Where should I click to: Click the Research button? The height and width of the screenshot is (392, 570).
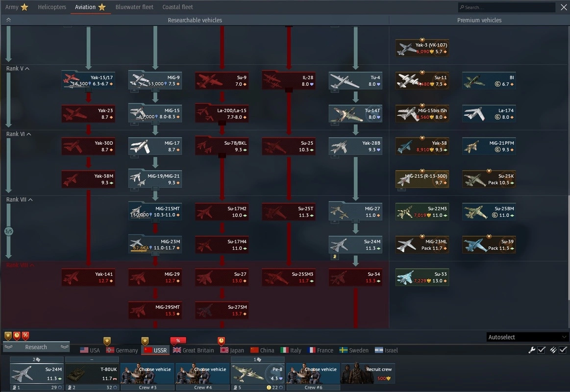tap(36, 347)
